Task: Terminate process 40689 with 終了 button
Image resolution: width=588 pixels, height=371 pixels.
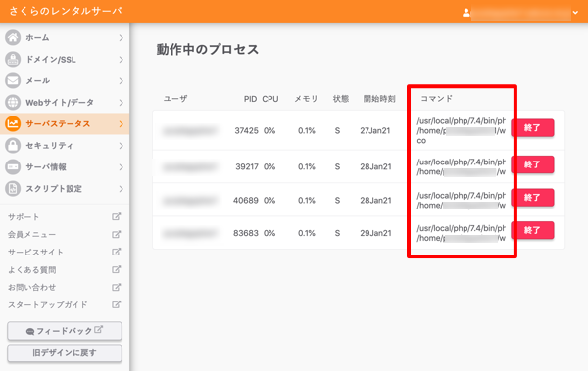Action: click(x=532, y=197)
